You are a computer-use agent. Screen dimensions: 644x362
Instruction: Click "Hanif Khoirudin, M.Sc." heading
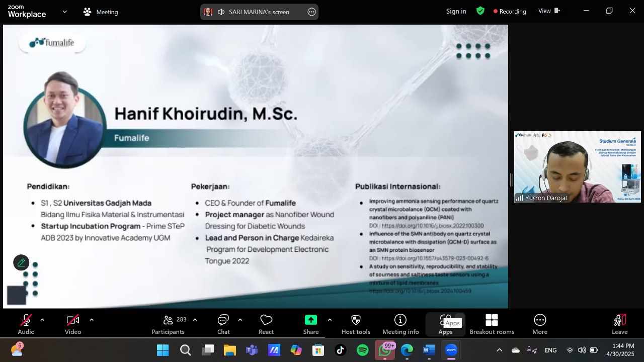pyautogui.click(x=206, y=114)
